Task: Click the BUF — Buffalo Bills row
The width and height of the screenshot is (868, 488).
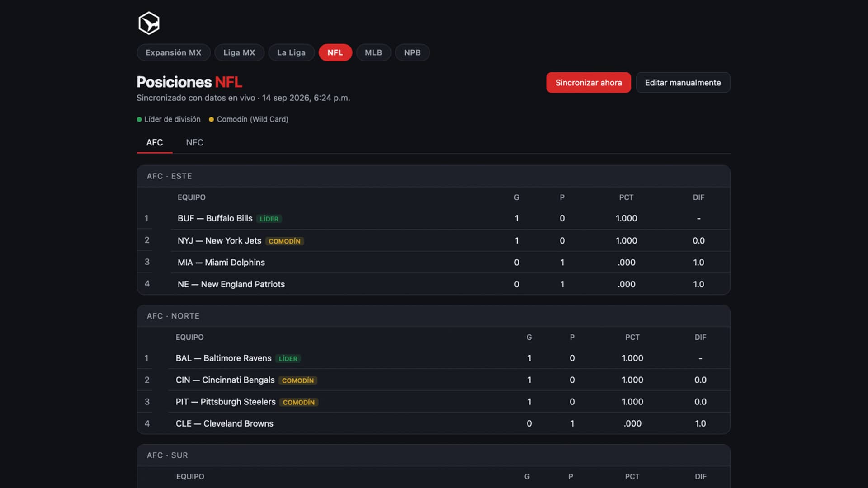Action: click(434, 218)
